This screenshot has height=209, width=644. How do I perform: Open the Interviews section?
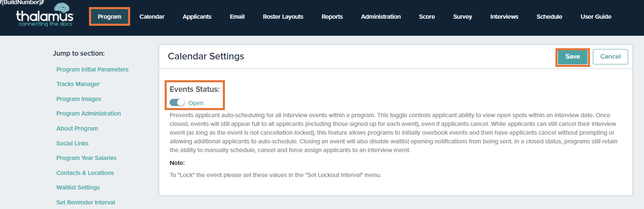504,17
